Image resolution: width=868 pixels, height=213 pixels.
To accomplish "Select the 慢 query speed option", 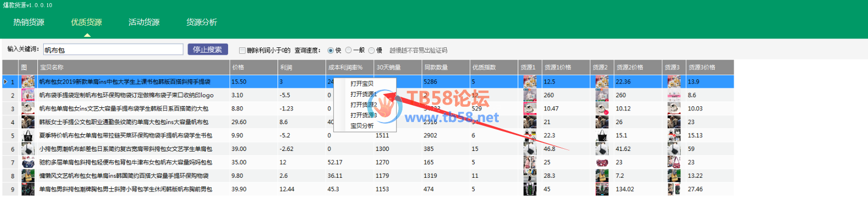I will coord(371,50).
